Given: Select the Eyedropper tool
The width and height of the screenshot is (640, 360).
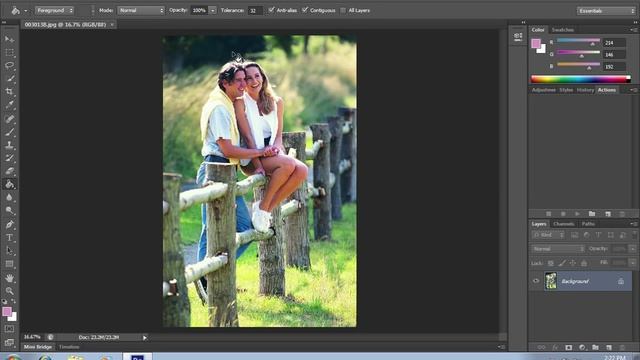Looking at the screenshot, I should click(x=9, y=104).
